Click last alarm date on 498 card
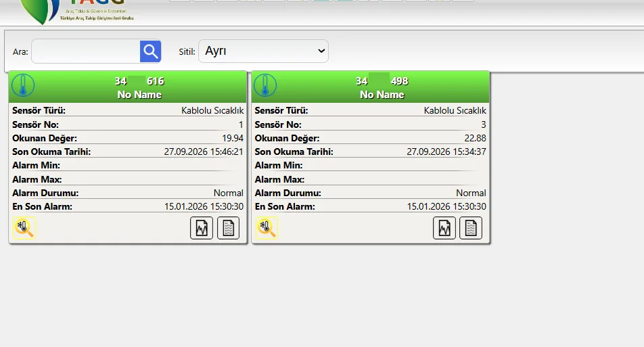Screen dimensions: 644x347 click(446, 206)
